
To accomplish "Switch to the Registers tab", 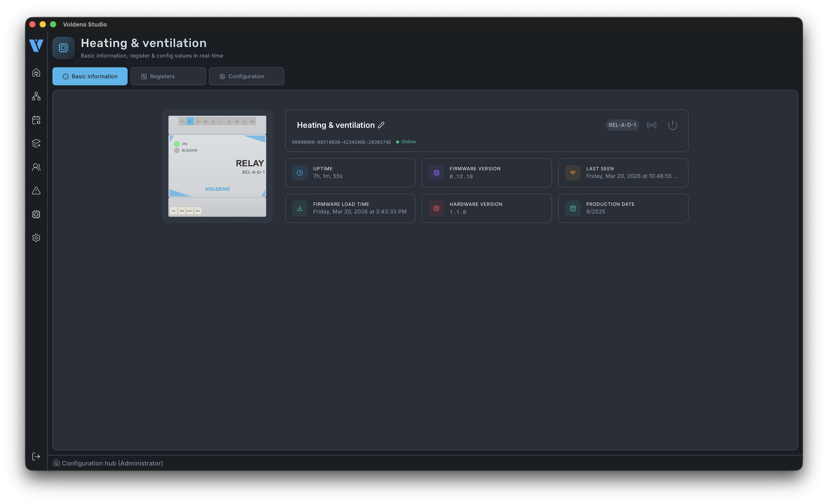I will [x=168, y=76].
